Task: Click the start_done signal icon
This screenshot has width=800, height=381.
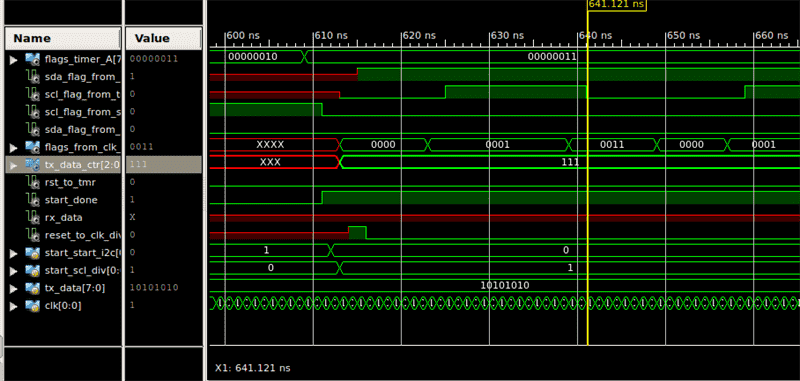Action: [x=33, y=199]
